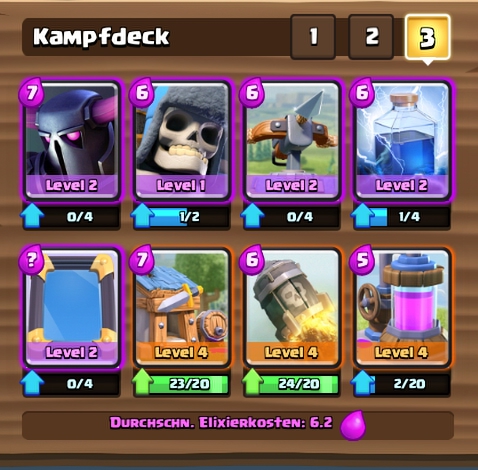The image size is (478, 470).
Task: Tap the Giant Skeleton card
Action: (182, 140)
